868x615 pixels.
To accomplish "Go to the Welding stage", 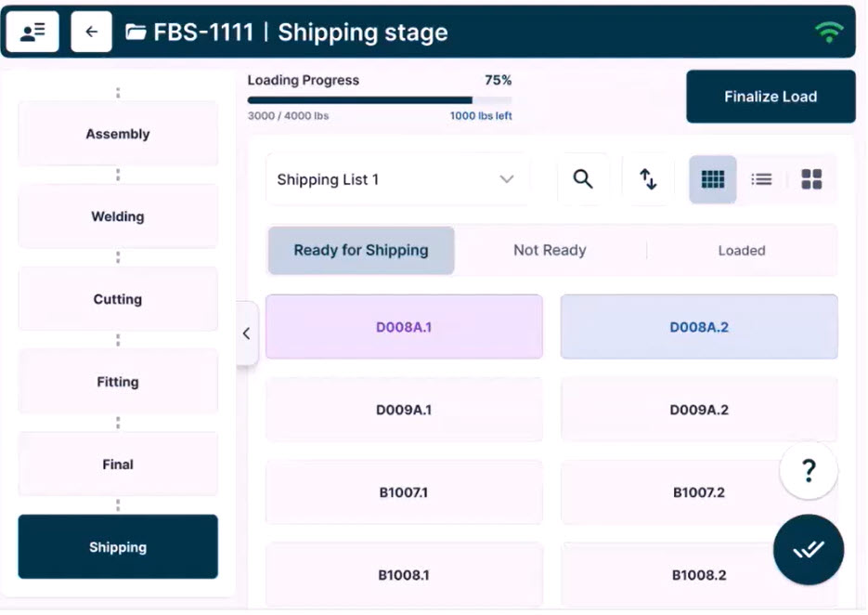I will [x=118, y=216].
